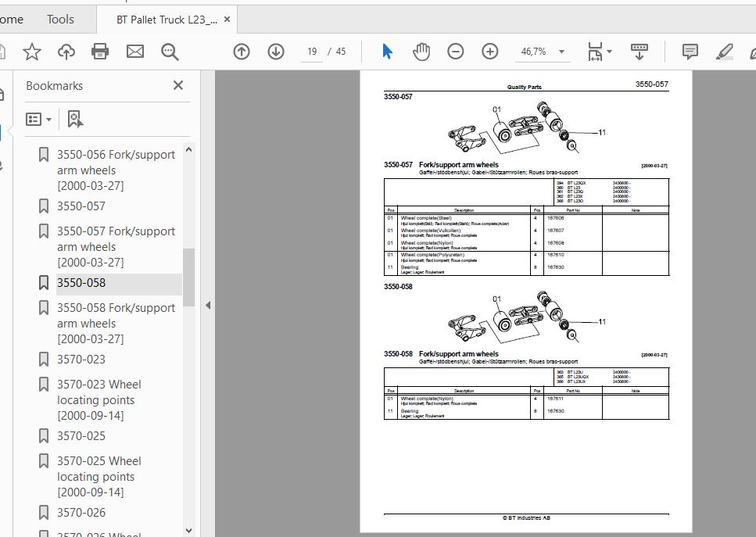The height and width of the screenshot is (537, 756).
Task: Click the zoom percentage field showing 46,7%
Action: 534,52
